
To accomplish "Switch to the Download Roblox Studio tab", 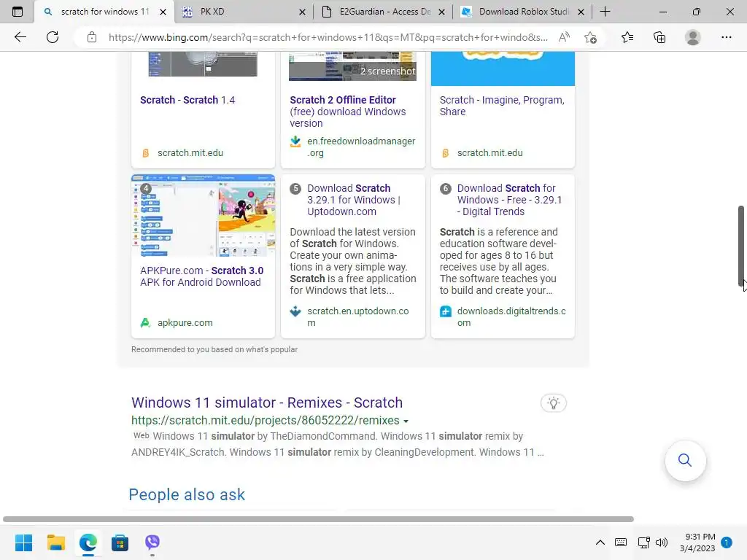I will click(x=522, y=12).
